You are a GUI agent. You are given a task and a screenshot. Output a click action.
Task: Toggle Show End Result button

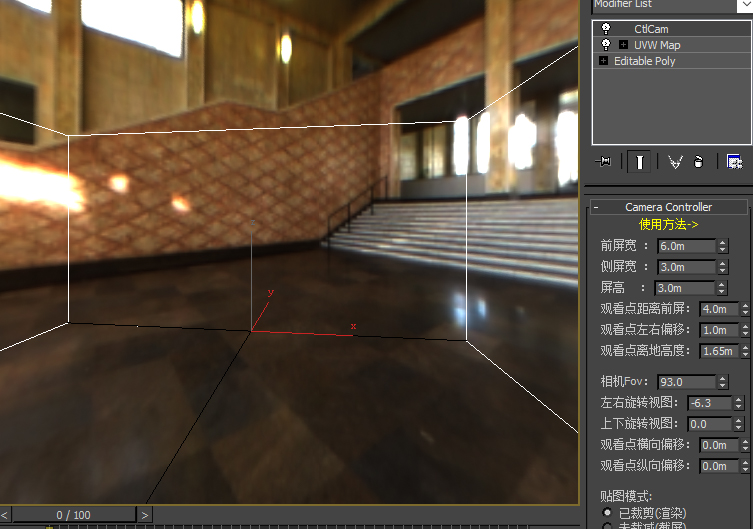(x=638, y=161)
